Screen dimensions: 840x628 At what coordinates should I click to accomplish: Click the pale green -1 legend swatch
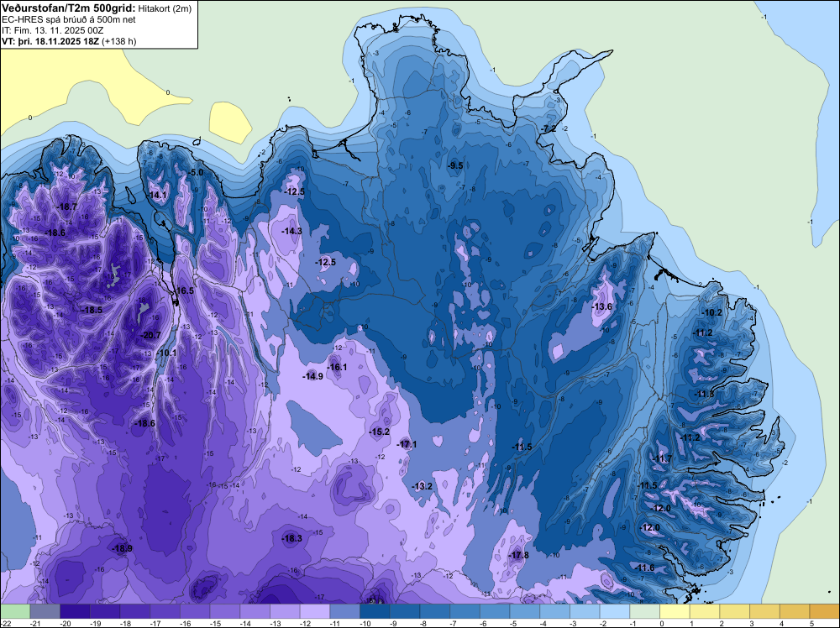coord(645,611)
